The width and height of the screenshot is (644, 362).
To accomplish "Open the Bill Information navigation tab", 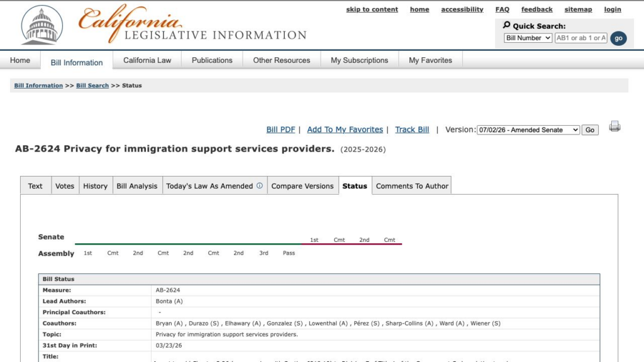I will click(77, 62).
